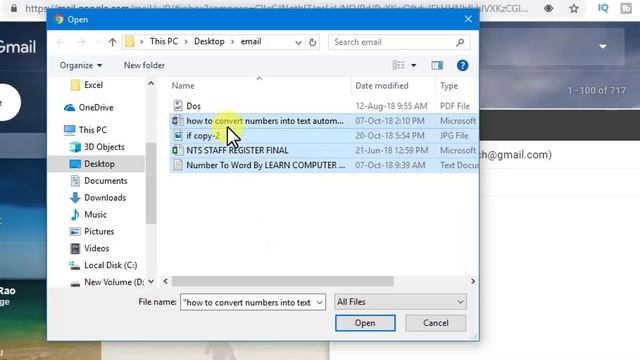The width and height of the screenshot is (640, 360).
Task: Sort by the Name column header
Action: click(x=183, y=86)
